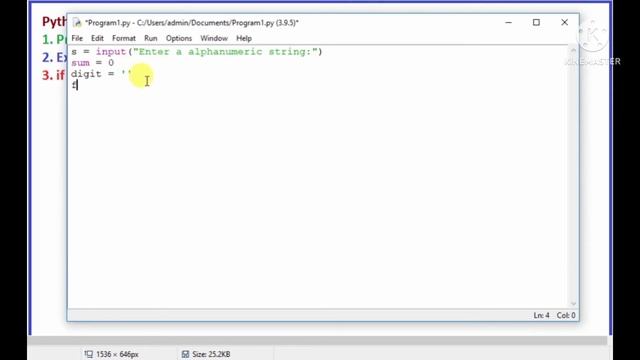Open the Format menu
The width and height of the screenshot is (640, 360).
tap(124, 38)
